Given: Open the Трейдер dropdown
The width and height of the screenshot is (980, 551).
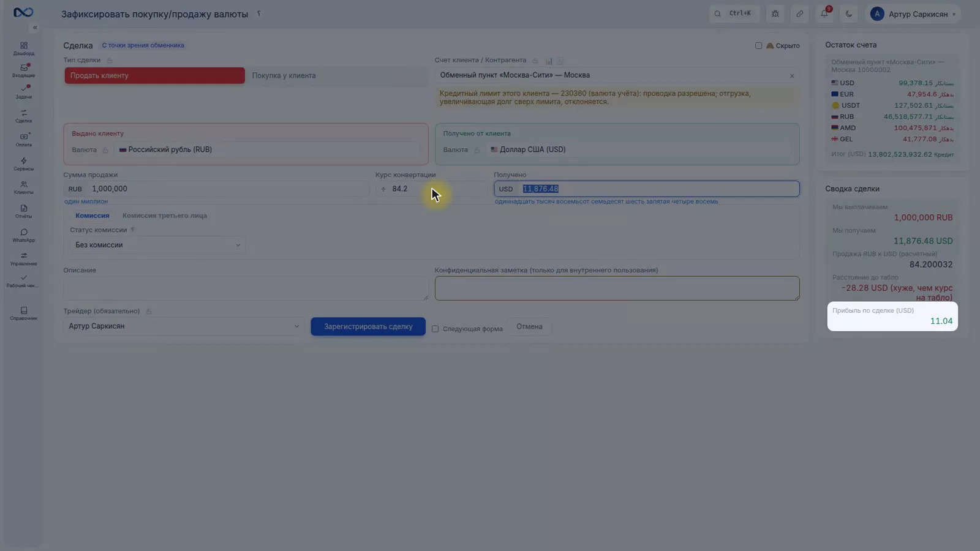Looking at the screenshot, I should point(183,326).
